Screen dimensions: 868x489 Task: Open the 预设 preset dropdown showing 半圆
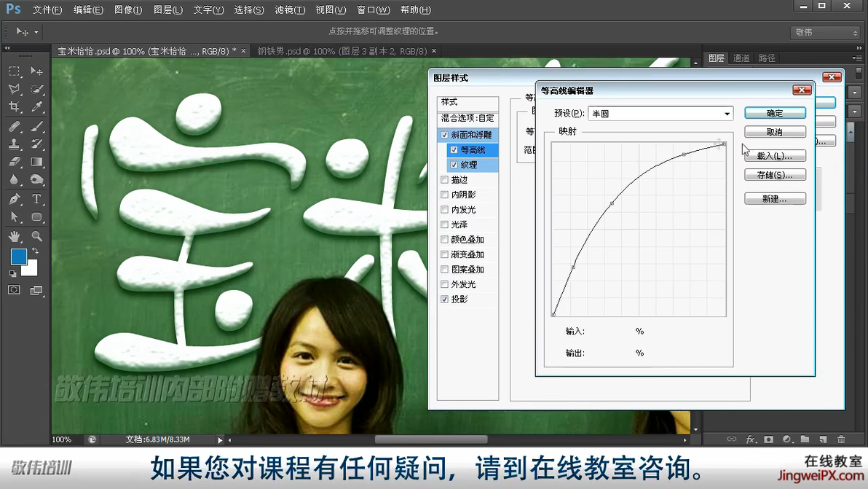[660, 114]
